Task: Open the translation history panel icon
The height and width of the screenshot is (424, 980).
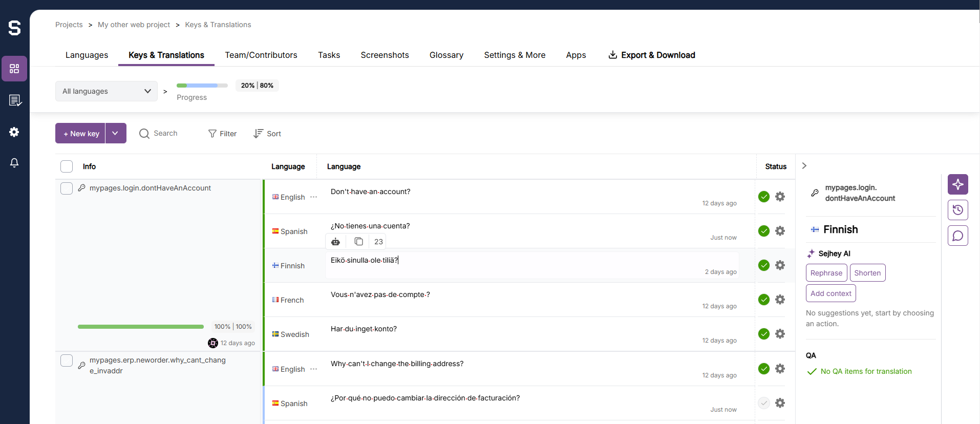Action: click(957, 210)
